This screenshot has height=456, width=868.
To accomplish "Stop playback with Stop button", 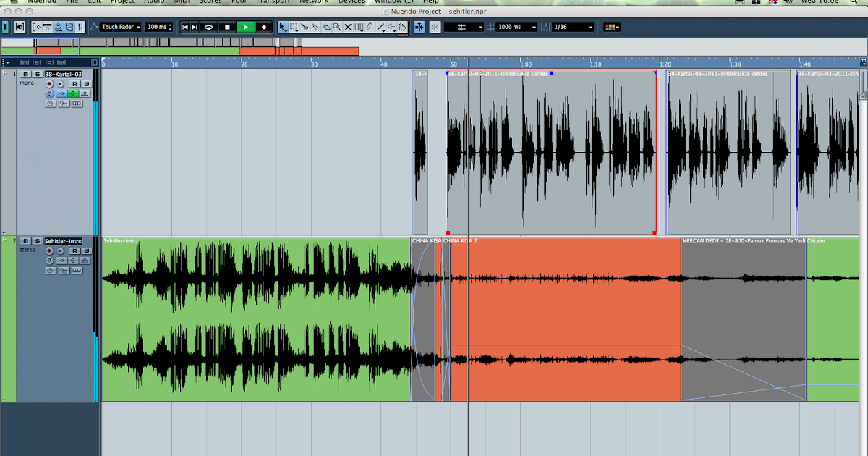I will pos(227,27).
